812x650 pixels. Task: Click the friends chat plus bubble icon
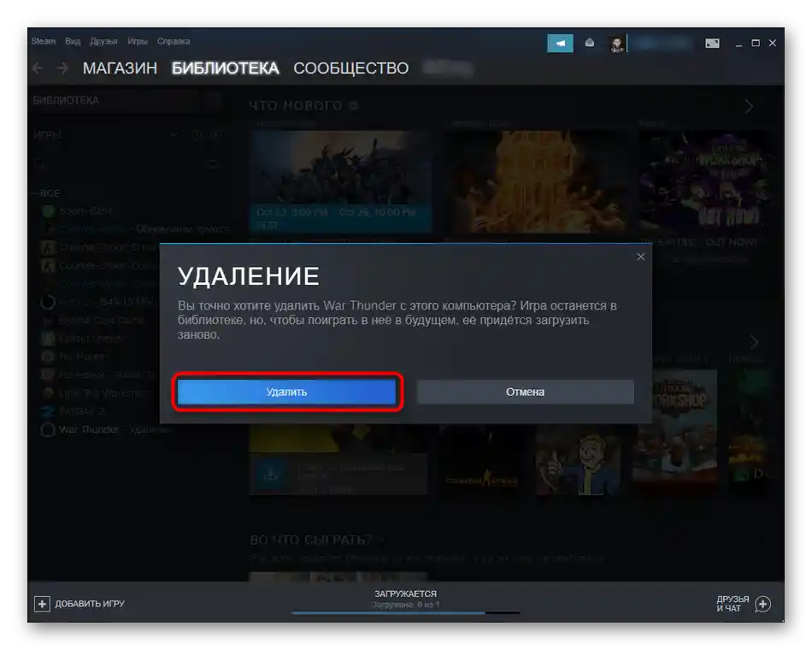pyautogui.click(x=762, y=604)
